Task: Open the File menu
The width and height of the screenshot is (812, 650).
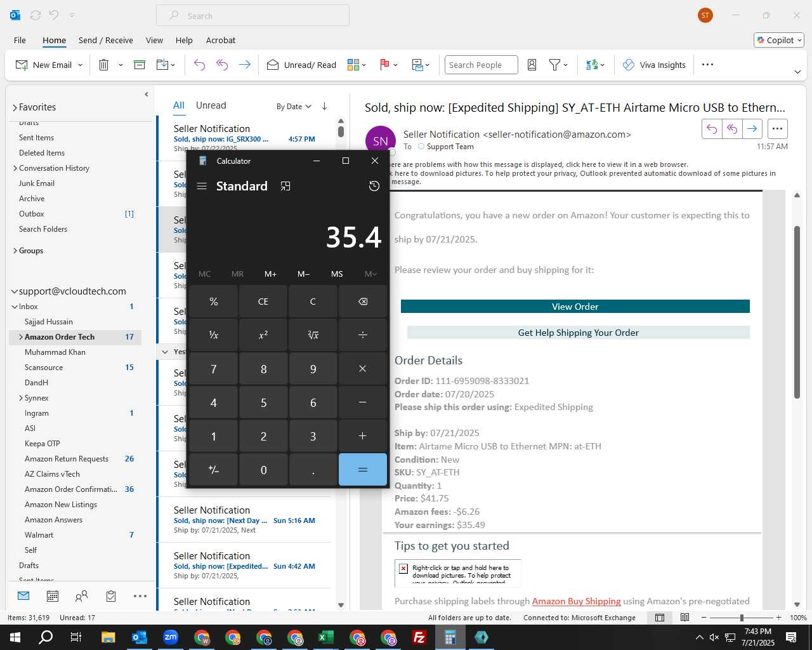Action: pos(20,40)
